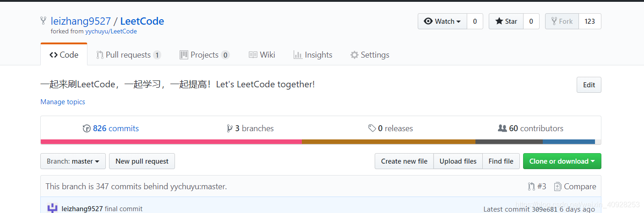
Task: Click the Manage topics link
Action: [63, 102]
